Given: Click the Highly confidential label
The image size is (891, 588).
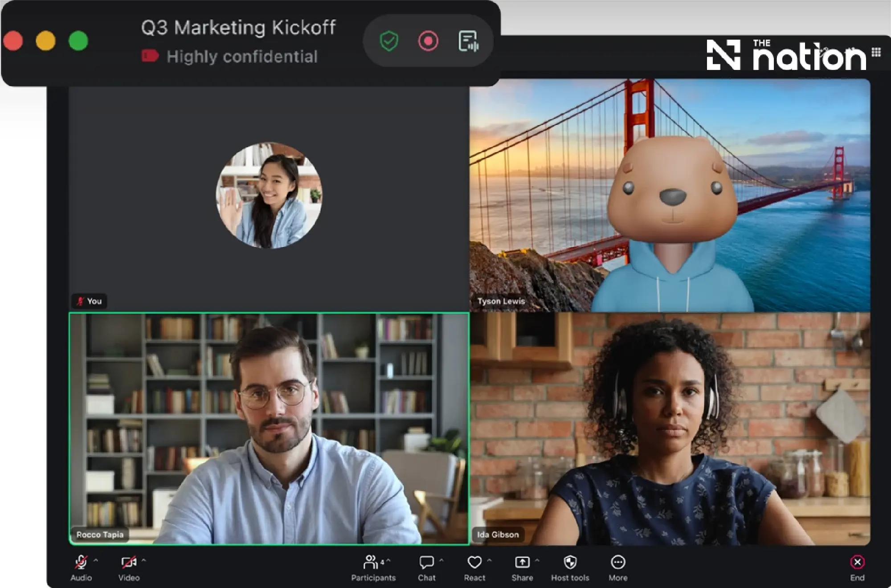Looking at the screenshot, I should click(x=242, y=57).
